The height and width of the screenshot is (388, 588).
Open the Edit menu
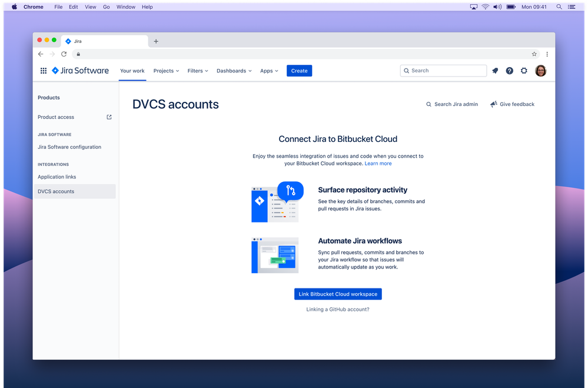click(x=73, y=6)
